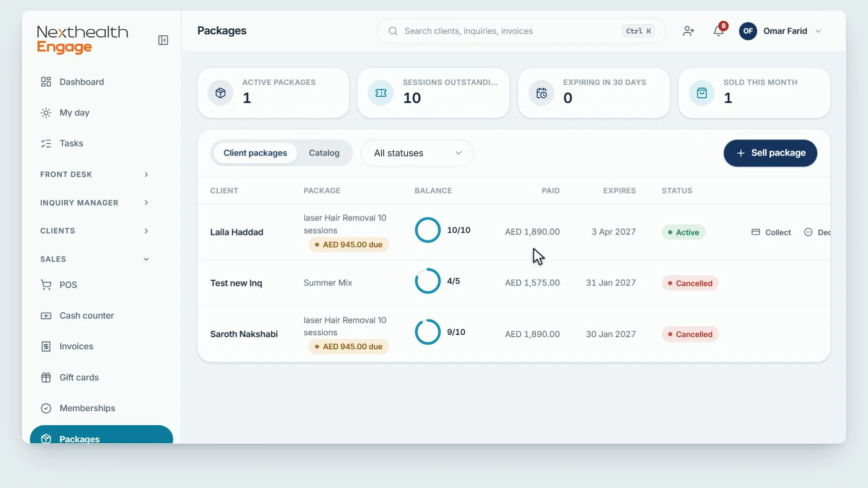Click the Collect card icon for Laila Haddad

[x=755, y=232]
